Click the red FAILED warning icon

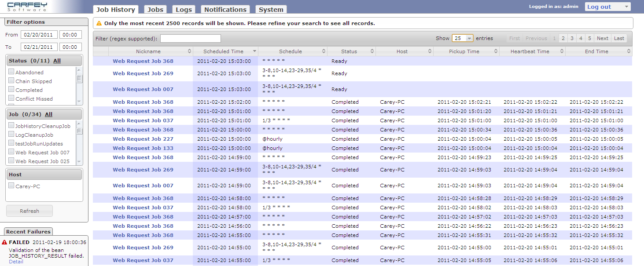(x=4, y=242)
